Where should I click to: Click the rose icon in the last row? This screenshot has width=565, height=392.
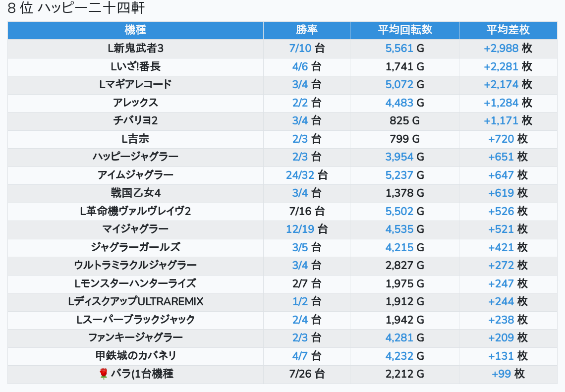(103, 374)
